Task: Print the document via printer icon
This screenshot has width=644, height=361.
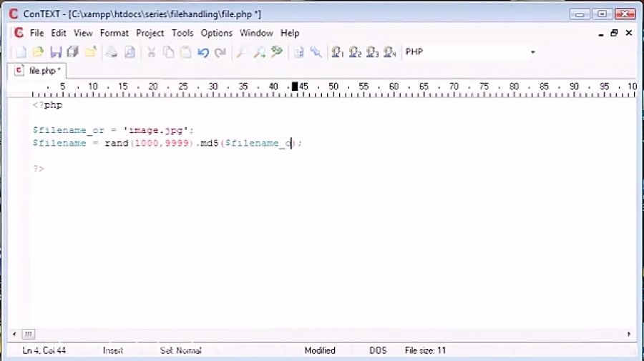Action: coord(112,52)
